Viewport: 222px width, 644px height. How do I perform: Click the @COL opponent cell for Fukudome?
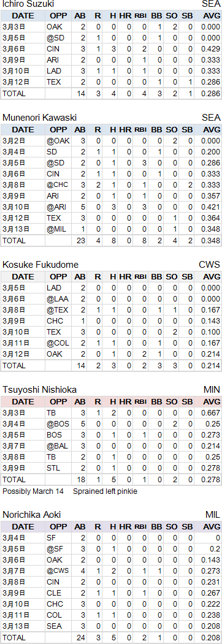[58, 343]
